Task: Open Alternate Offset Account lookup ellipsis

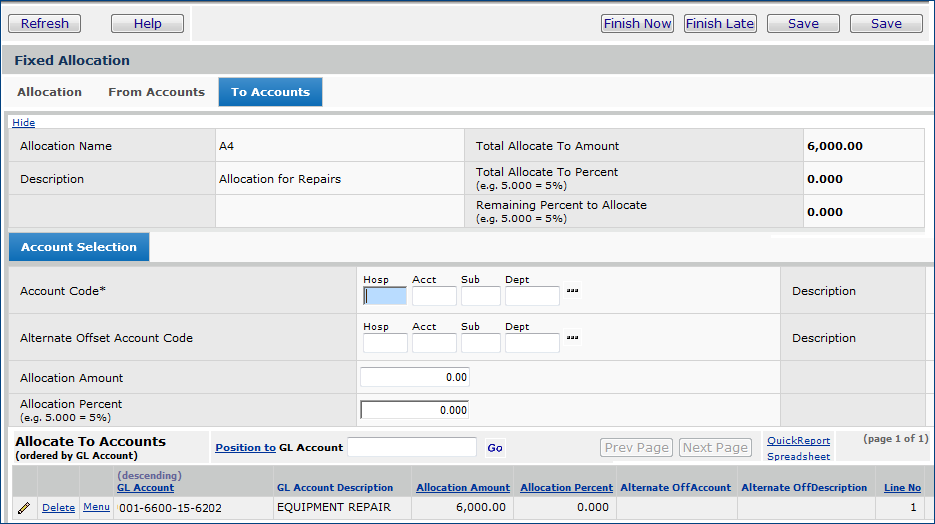Action: tap(572, 338)
